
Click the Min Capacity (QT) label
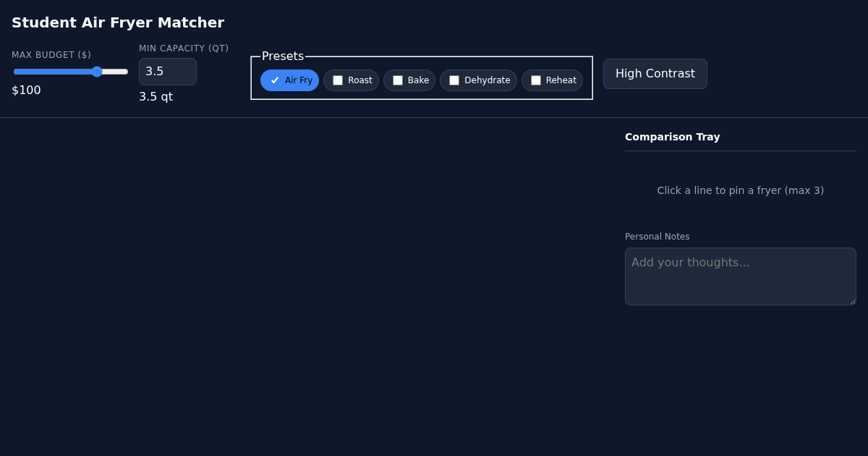click(x=184, y=48)
